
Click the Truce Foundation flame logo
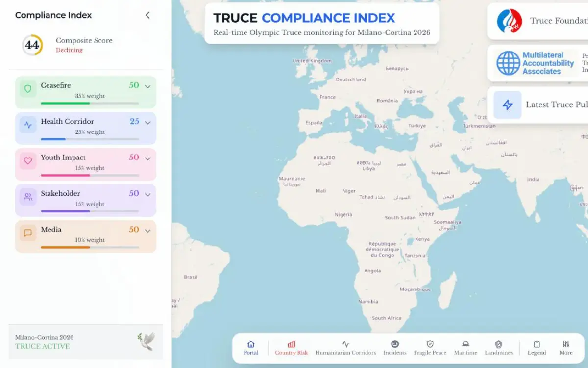click(x=509, y=21)
